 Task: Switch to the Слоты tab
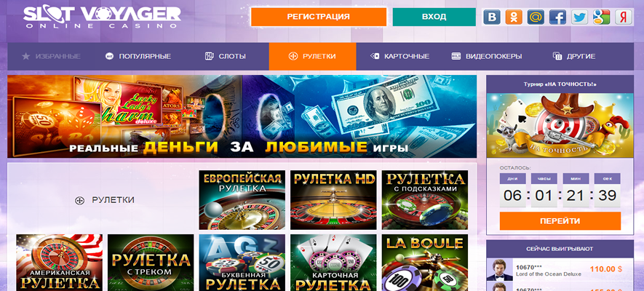pyautogui.click(x=225, y=56)
